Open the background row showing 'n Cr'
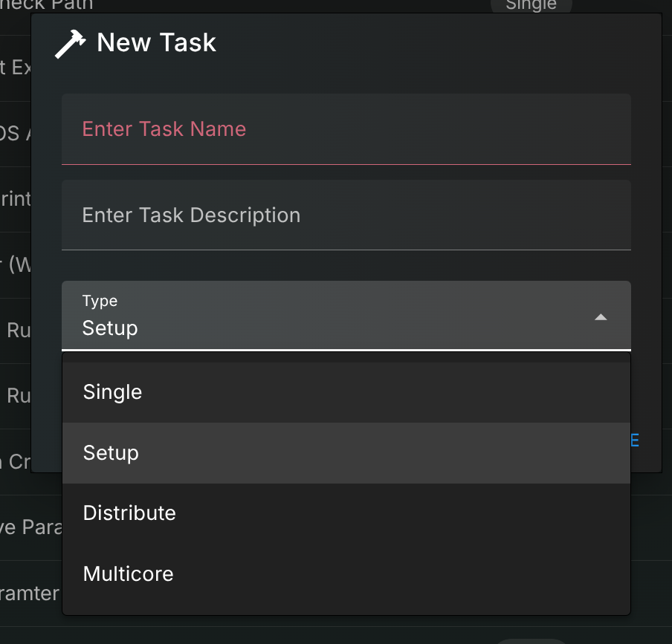Screen dimensions: 672x644 pyautogui.click(x=15, y=461)
